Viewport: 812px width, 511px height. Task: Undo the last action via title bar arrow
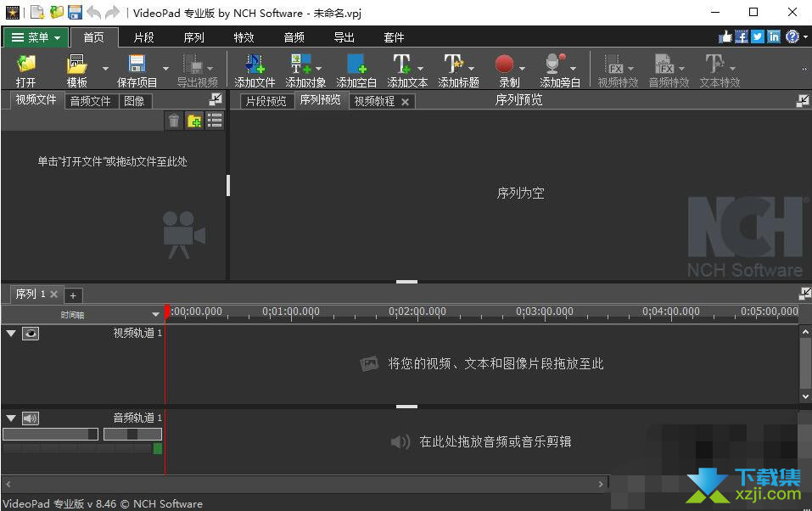[93, 12]
